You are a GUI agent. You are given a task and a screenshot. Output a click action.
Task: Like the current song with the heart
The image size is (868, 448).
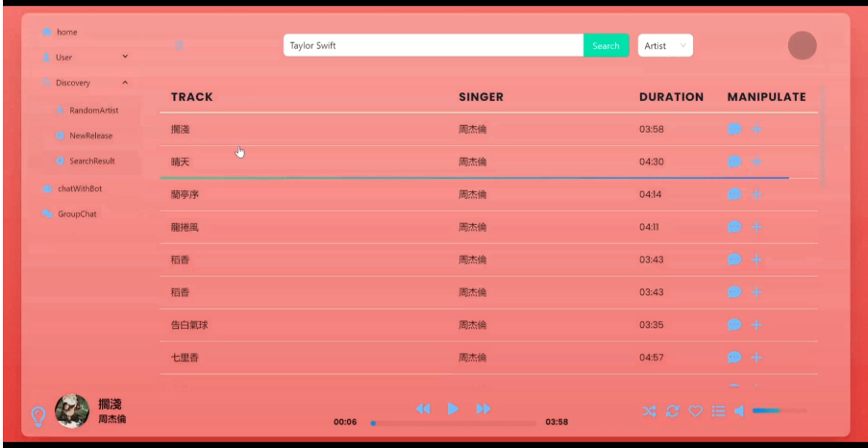[695, 411]
